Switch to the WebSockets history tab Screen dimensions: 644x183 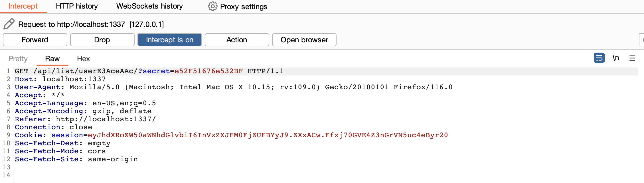click(149, 6)
